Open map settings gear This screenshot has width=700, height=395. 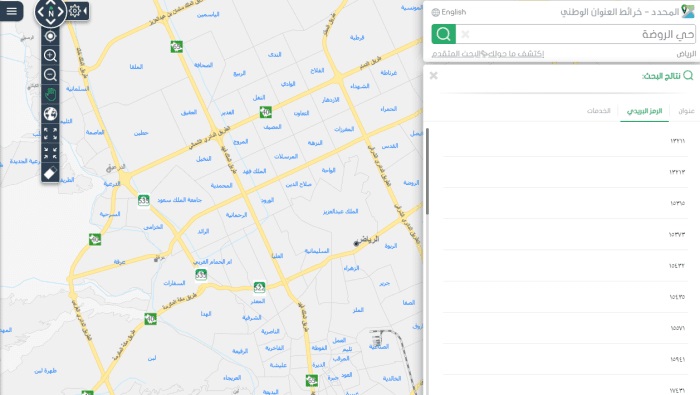coord(75,11)
